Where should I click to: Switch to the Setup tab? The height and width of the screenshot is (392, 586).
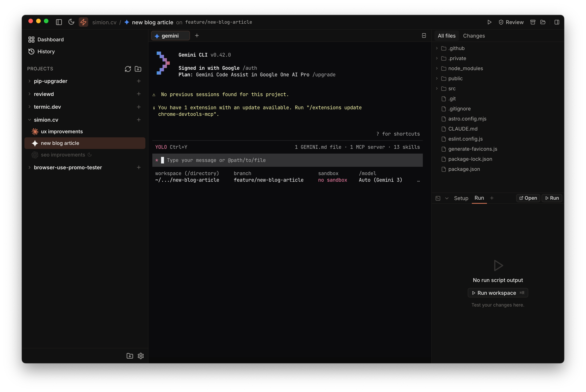[461, 198]
